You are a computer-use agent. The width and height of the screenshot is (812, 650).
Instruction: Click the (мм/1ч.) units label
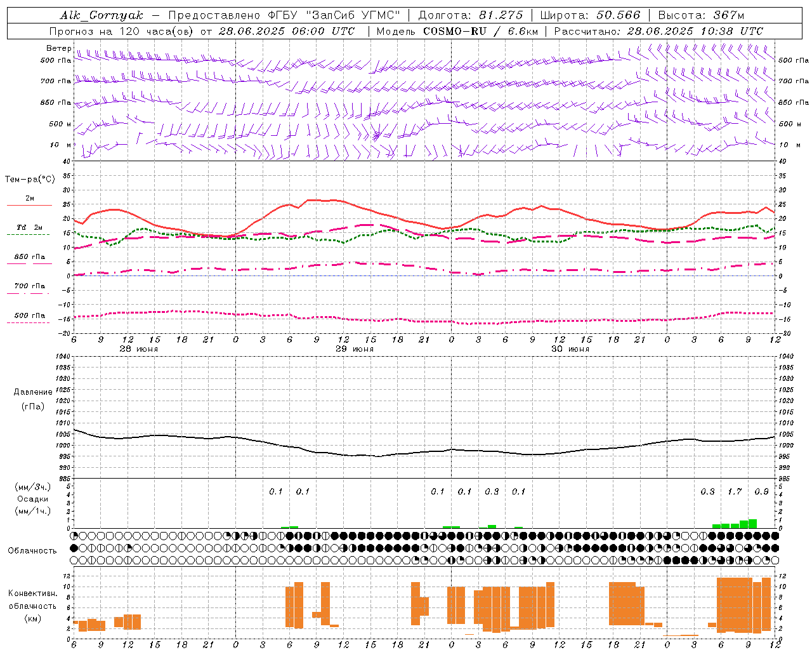tap(33, 511)
